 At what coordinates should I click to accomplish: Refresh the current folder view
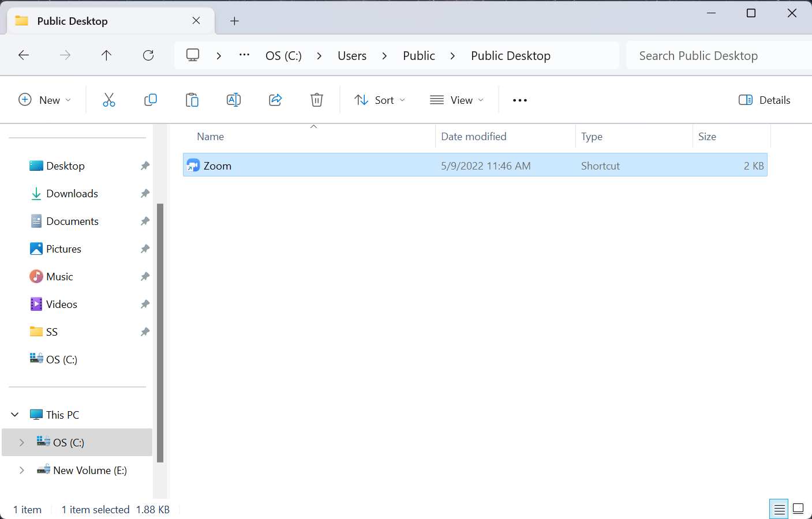coord(148,55)
